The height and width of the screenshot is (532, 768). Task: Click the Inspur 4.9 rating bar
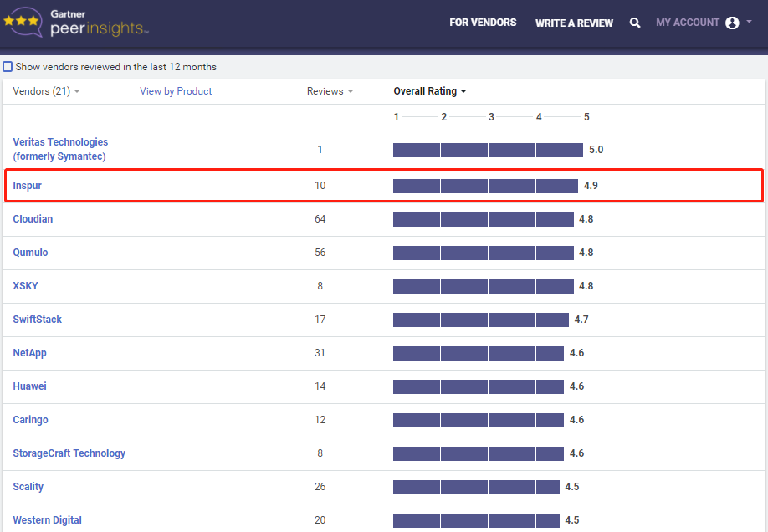(485, 186)
